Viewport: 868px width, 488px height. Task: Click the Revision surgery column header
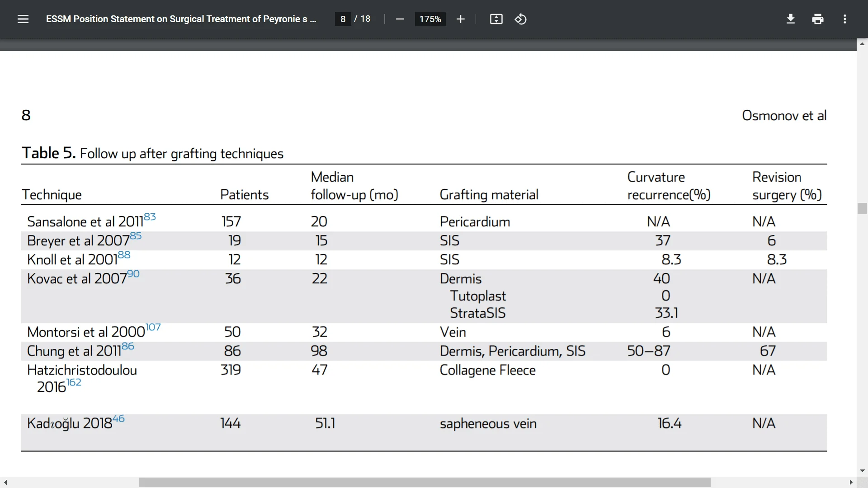(x=787, y=186)
